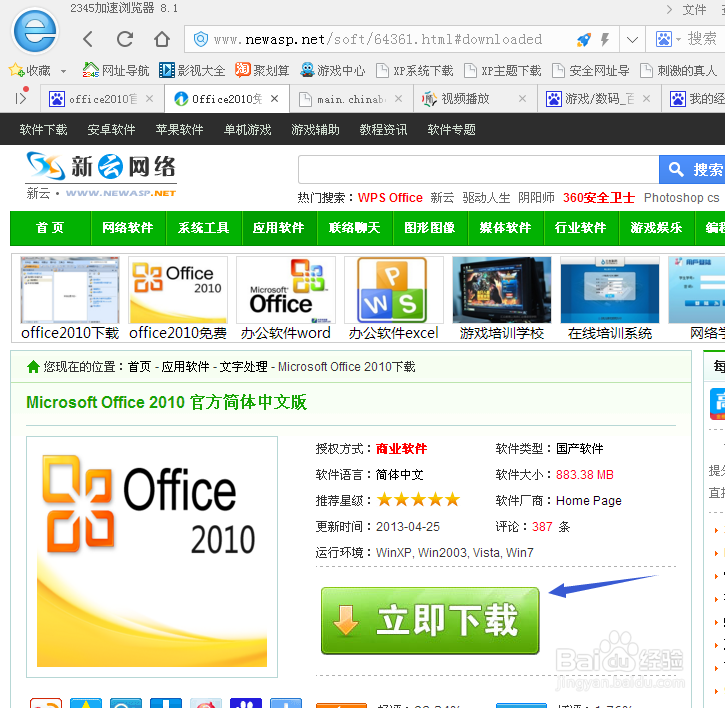Image resolution: width=725 pixels, height=708 pixels.
Task: Click 文字处理 breadcrumb link
Action: click(243, 367)
